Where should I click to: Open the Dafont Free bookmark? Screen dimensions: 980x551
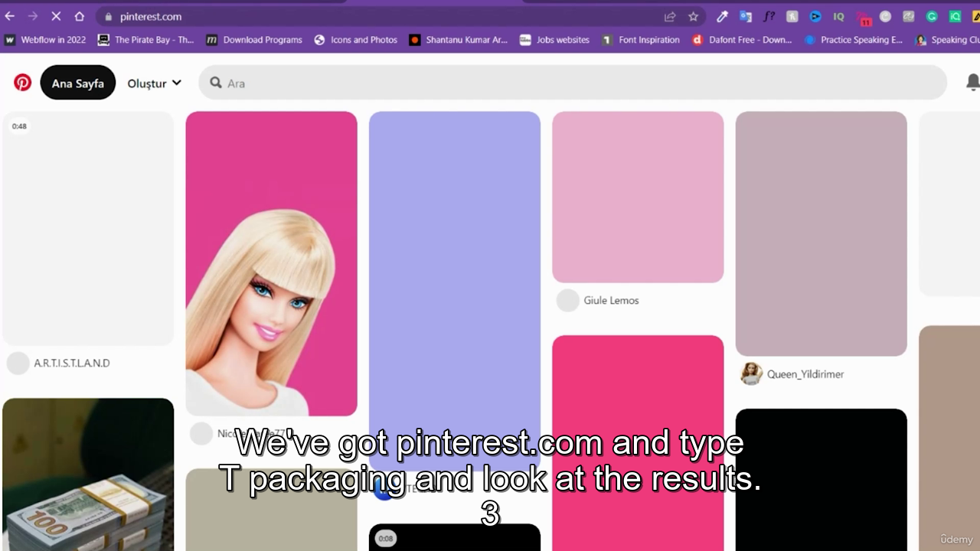pos(742,40)
